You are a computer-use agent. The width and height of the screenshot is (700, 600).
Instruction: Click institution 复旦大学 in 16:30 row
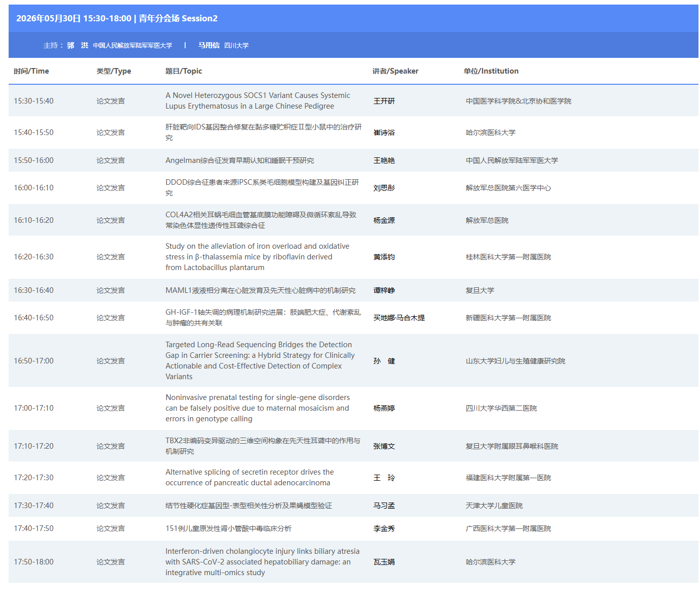click(480, 290)
